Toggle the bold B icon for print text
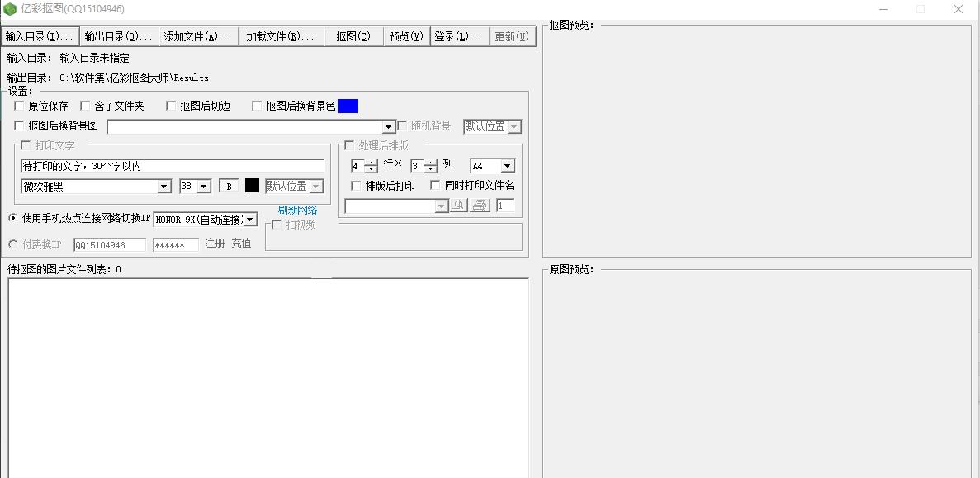 click(227, 185)
